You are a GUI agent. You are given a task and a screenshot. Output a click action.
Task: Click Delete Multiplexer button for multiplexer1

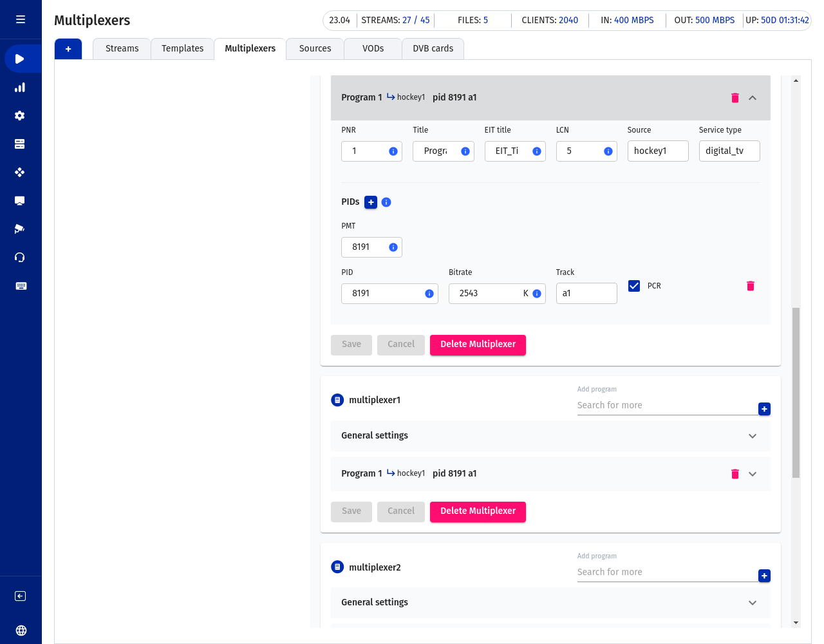[478, 511]
